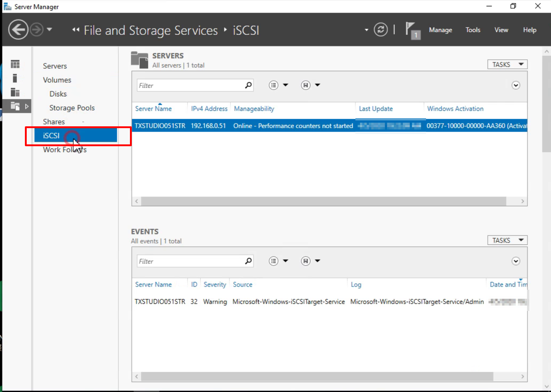Open Servers in the navigation list
Viewport: 551px width, 392px height.
coord(55,66)
